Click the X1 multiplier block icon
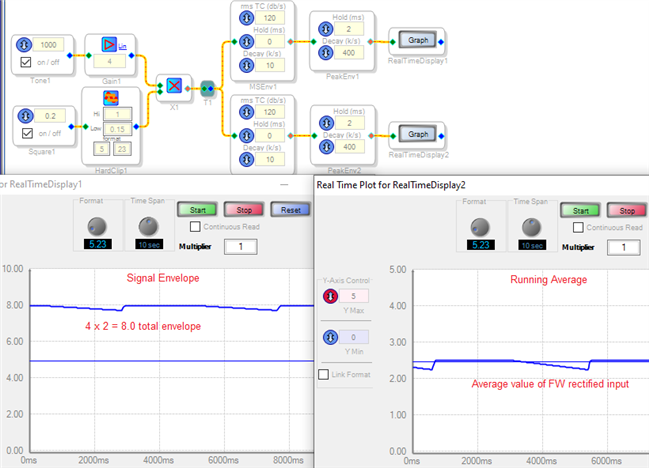649x468 pixels. pos(174,86)
